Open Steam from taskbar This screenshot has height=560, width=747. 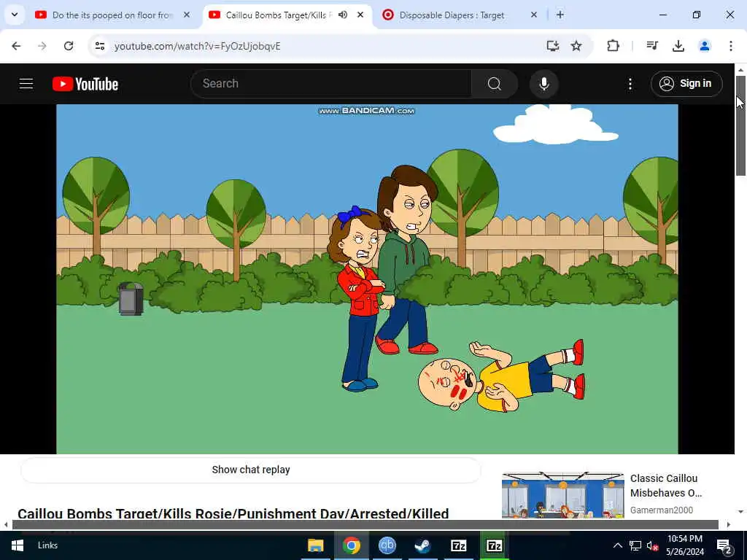point(422,545)
